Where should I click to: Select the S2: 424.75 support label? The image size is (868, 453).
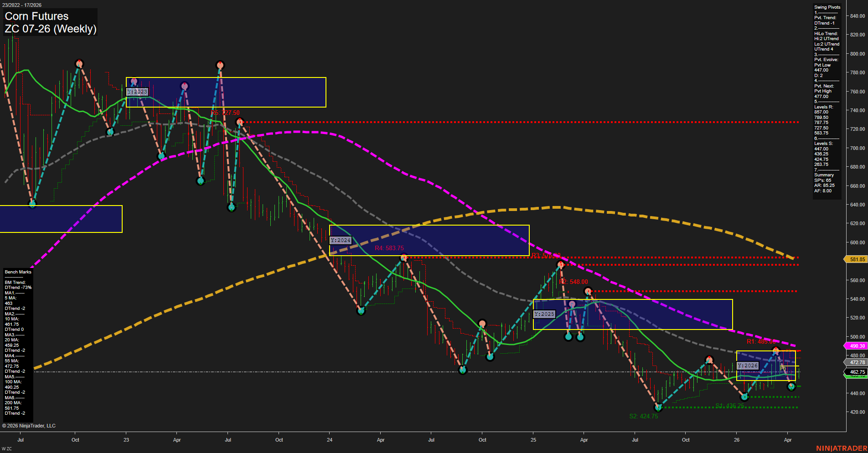click(643, 416)
